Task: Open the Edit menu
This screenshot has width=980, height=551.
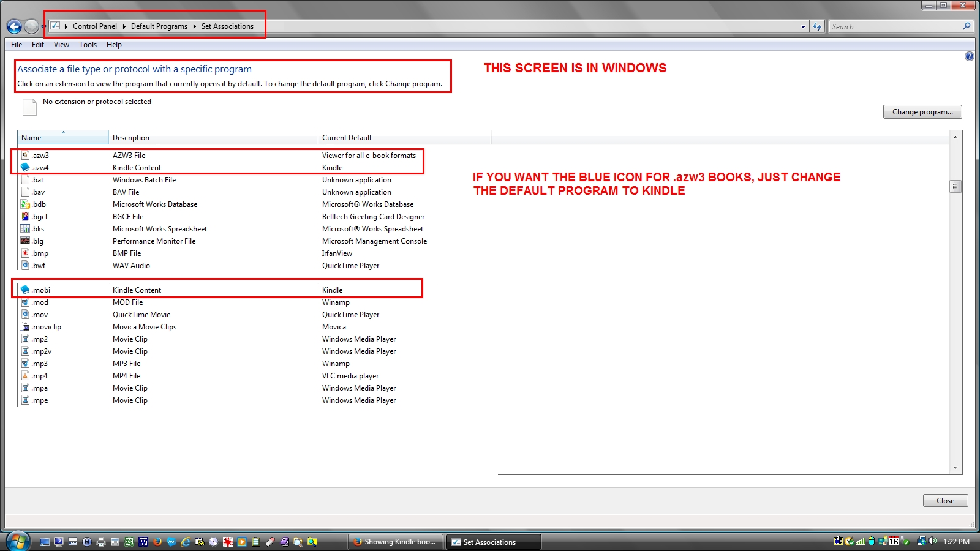Action: click(38, 45)
